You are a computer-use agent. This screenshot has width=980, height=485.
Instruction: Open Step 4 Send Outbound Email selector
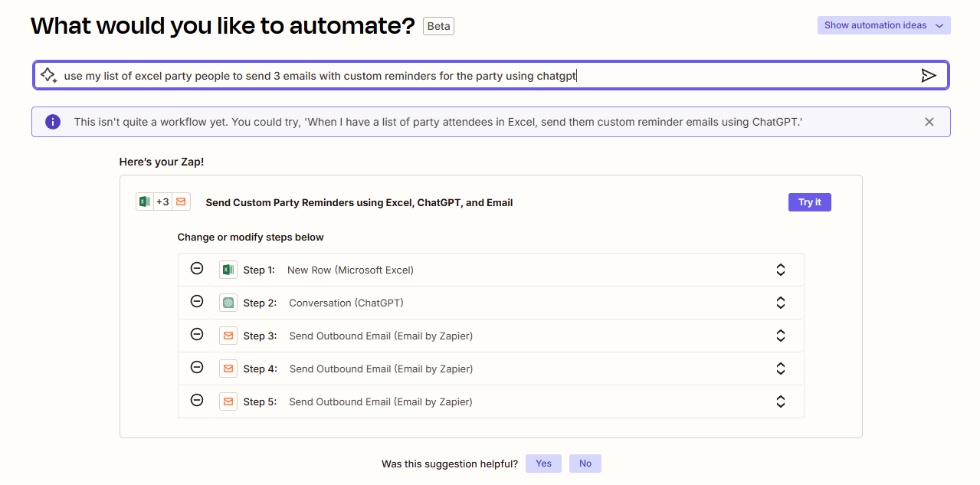[781, 369]
